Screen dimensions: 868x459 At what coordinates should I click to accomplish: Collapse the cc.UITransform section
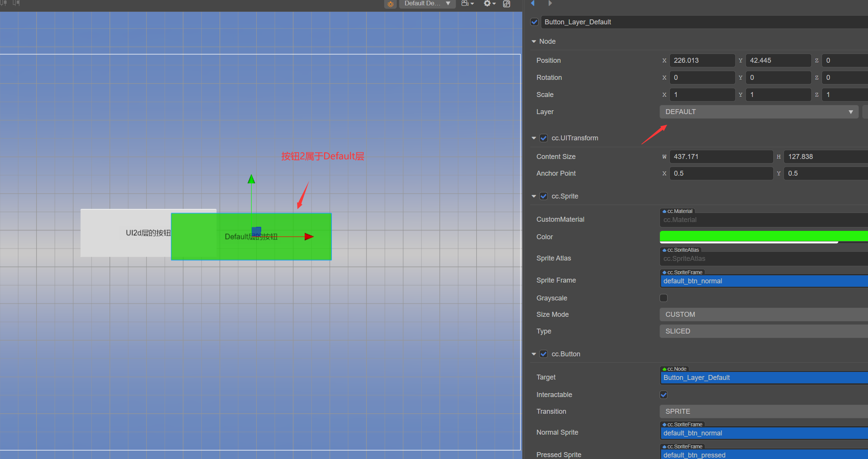point(534,138)
